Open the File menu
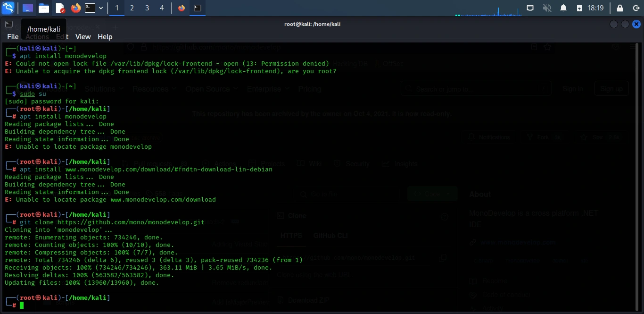The height and width of the screenshot is (314, 644). [13, 37]
